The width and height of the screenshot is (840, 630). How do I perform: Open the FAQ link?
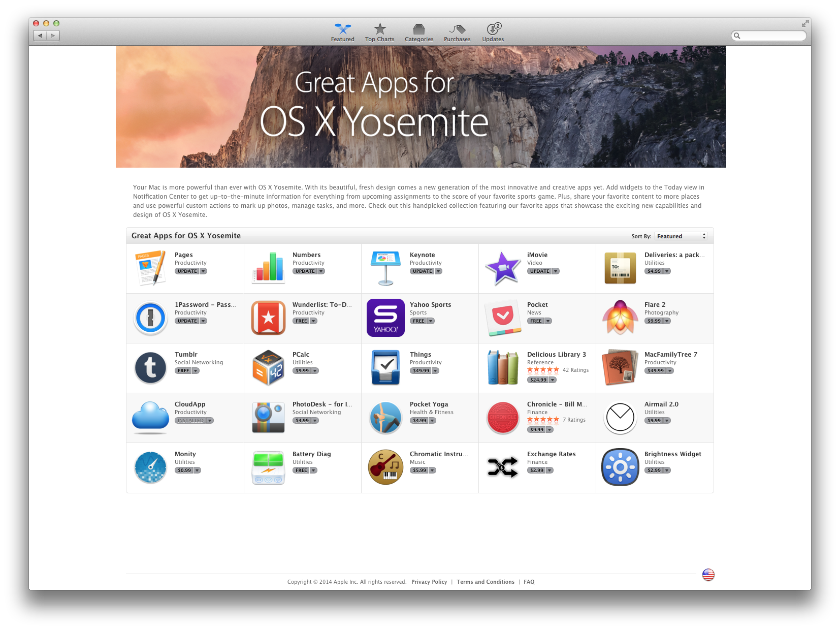point(529,582)
